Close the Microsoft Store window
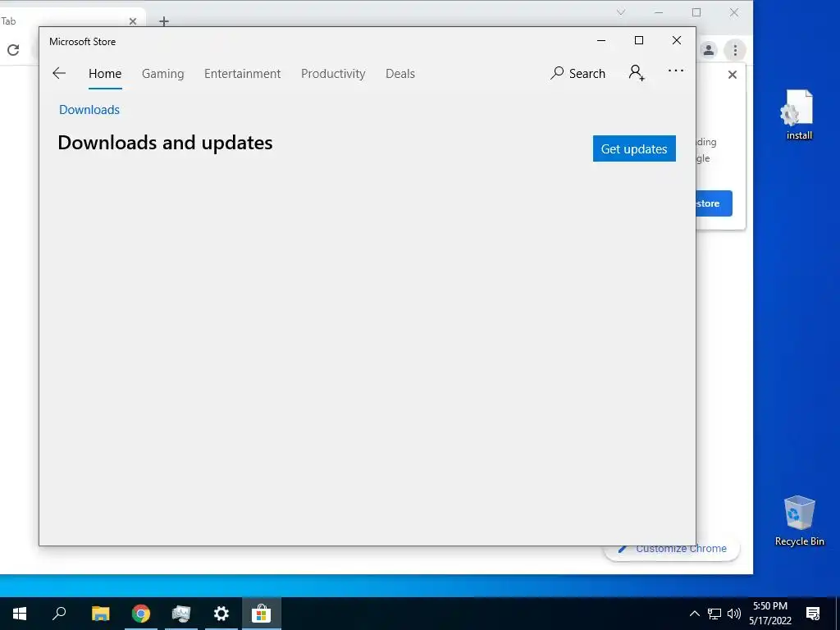The width and height of the screenshot is (840, 630). point(677,40)
